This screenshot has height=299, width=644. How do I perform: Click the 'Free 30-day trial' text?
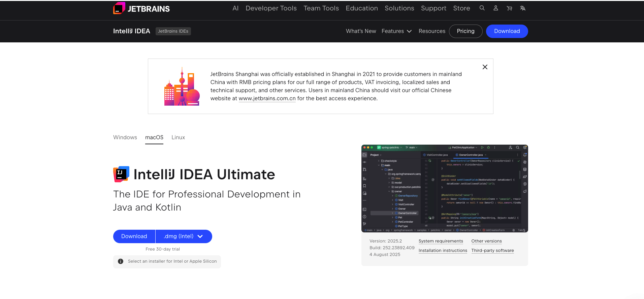point(163,249)
